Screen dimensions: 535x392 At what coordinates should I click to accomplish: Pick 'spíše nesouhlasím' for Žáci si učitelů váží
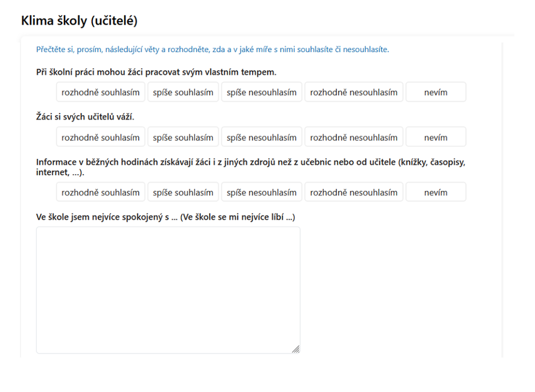pyautogui.click(x=262, y=137)
